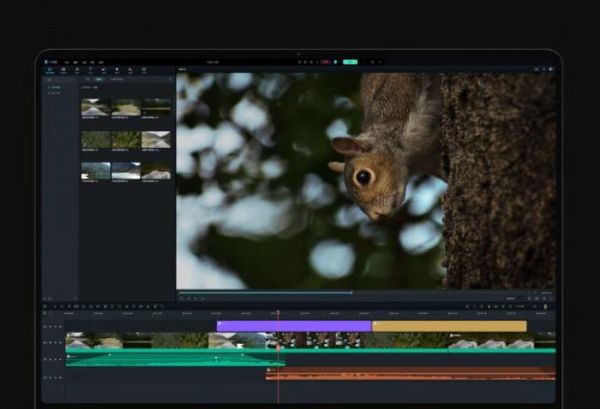The width and height of the screenshot is (600, 409).
Task: Click the red button in title bar
Action: click(326, 62)
